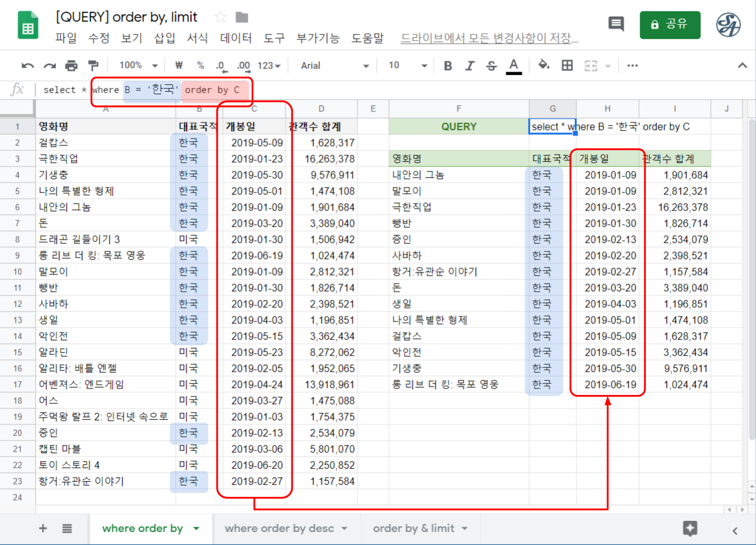Click the undo arrow icon
The image size is (756, 545).
coord(27,66)
